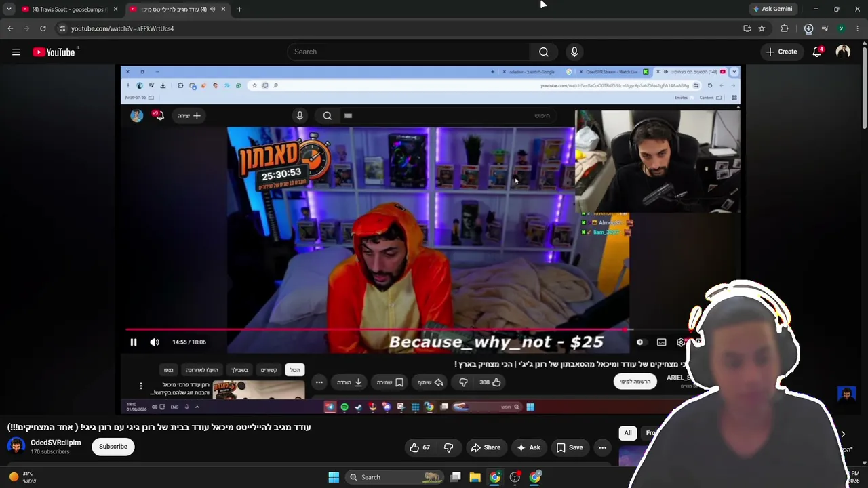Open the Windows Start menu

click(334, 477)
